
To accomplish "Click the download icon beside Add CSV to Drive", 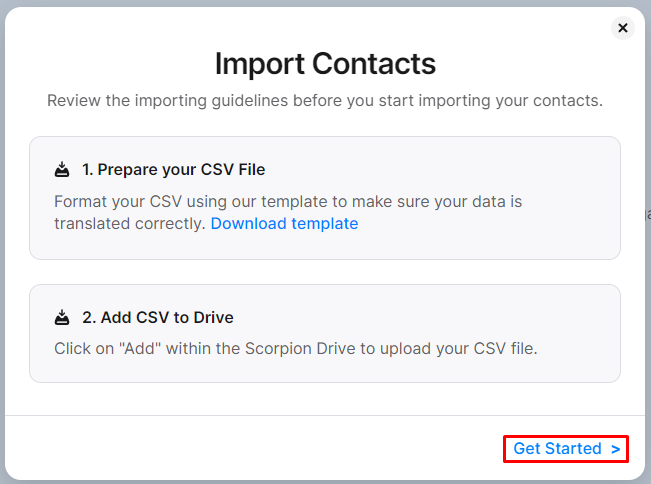I will pos(62,317).
